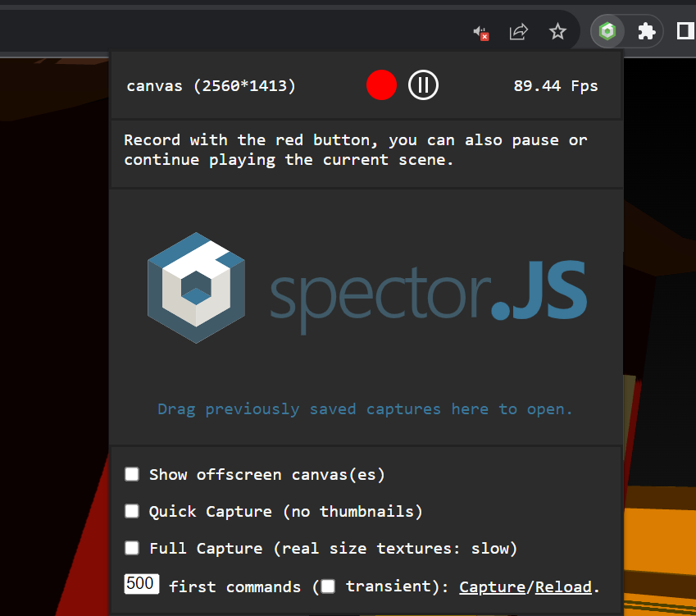Click the Capture link
This screenshot has width=696, height=616.
(492, 586)
